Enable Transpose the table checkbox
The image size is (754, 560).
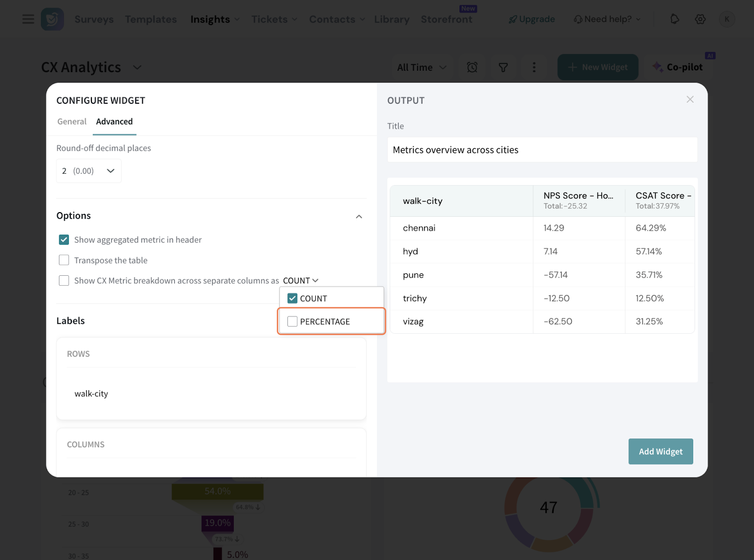pyautogui.click(x=64, y=260)
